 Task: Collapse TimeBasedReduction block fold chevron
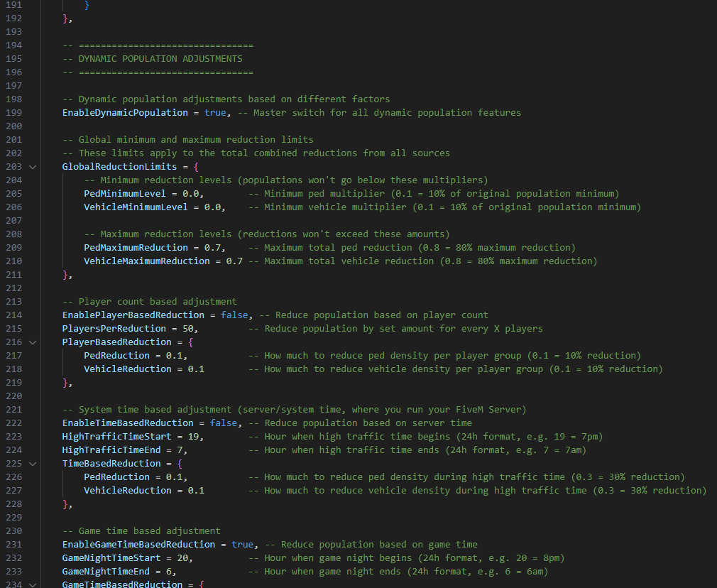click(33, 464)
